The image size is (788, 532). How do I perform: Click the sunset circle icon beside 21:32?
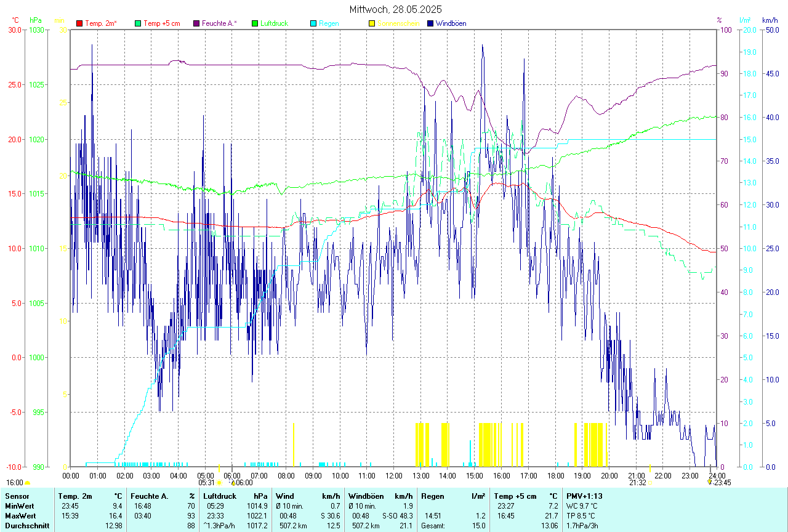(650, 483)
